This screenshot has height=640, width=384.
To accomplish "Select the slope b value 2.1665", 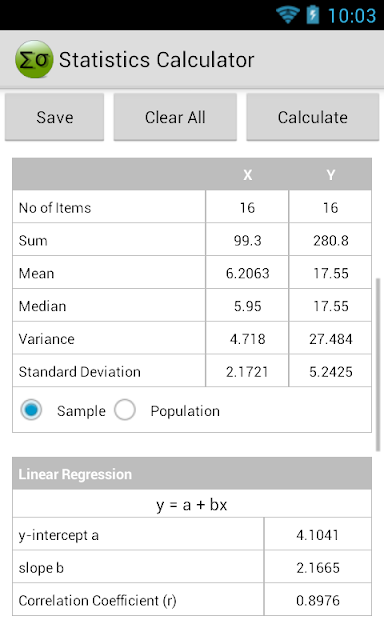I will click(317, 567).
